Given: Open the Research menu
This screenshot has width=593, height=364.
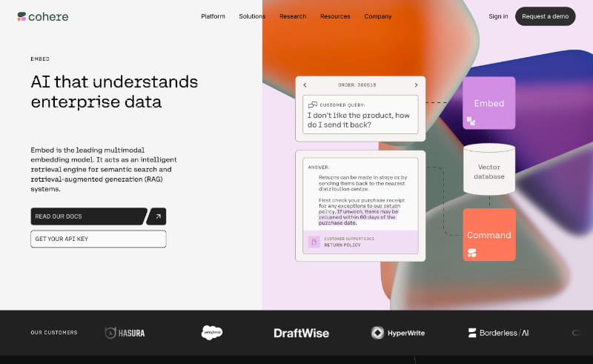Looking at the screenshot, I should 293,16.
